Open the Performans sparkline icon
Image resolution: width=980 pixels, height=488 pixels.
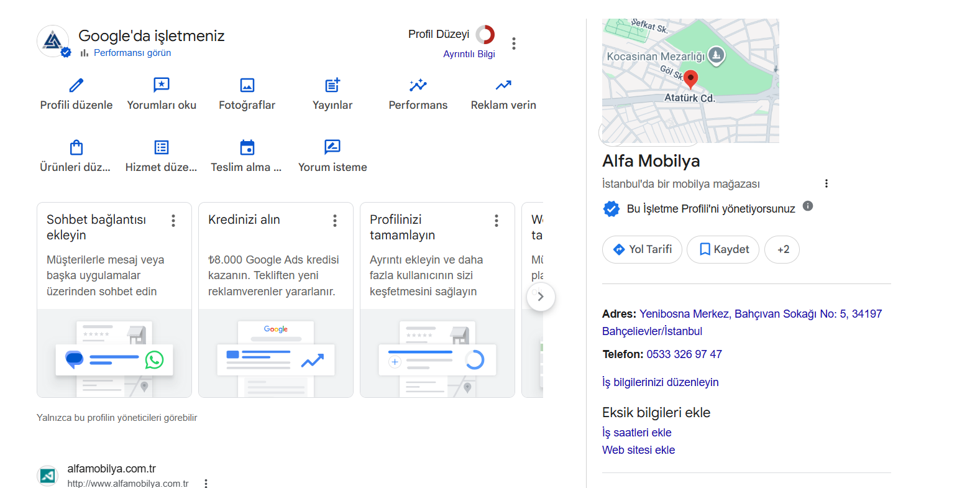418,85
